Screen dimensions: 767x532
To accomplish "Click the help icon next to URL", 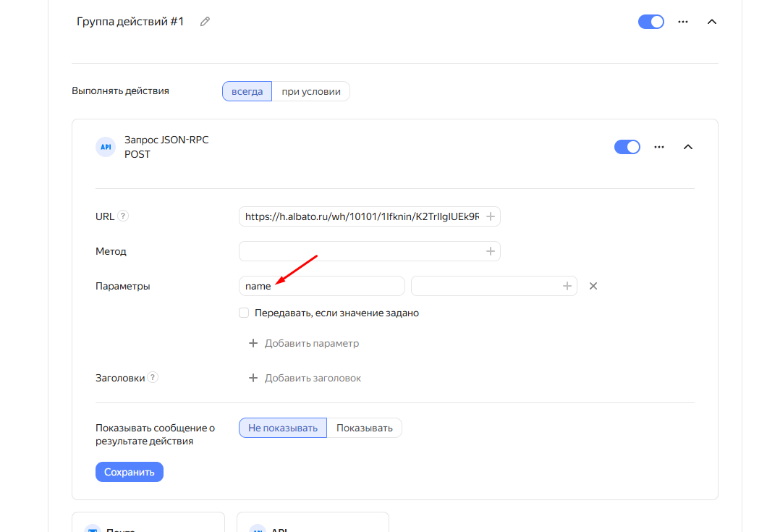I will (123, 216).
